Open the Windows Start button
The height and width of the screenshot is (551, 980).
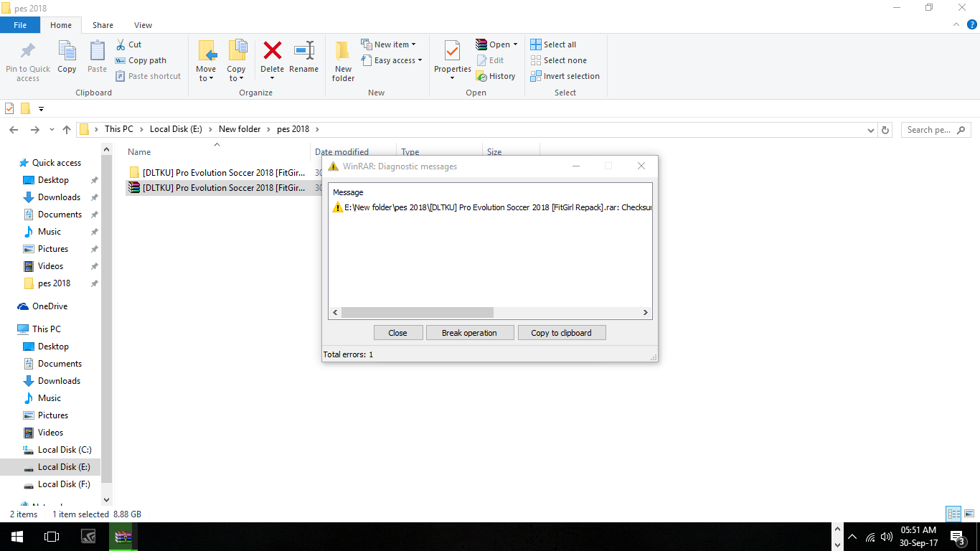pos(17,537)
